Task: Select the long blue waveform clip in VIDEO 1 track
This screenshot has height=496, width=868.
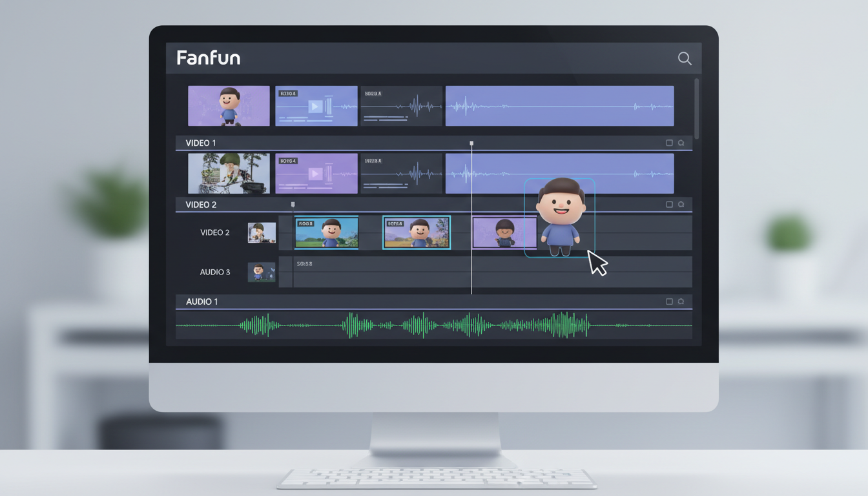Action: click(x=560, y=173)
